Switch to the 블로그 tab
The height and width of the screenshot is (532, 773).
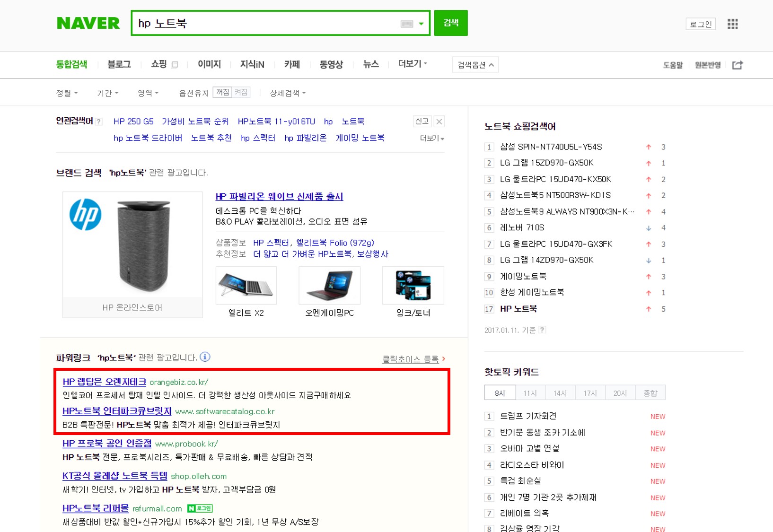pyautogui.click(x=119, y=64)
